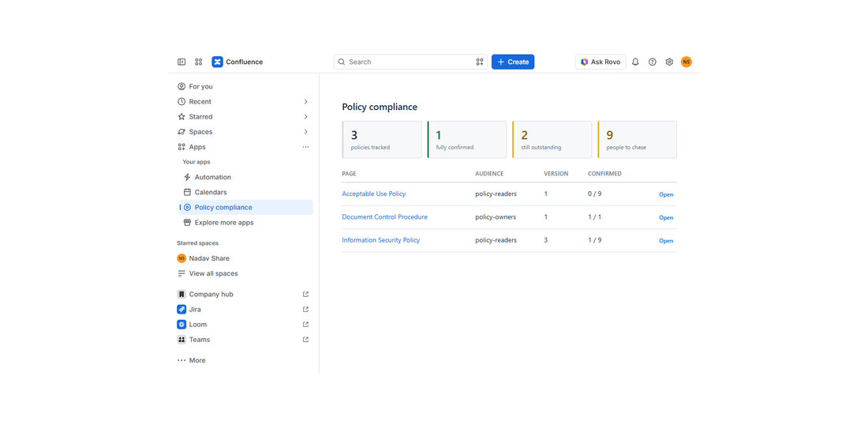This screenshot has width=868, height=425.
Task: Click the Policy compliance page heading
Action: [x=380, y=107]
